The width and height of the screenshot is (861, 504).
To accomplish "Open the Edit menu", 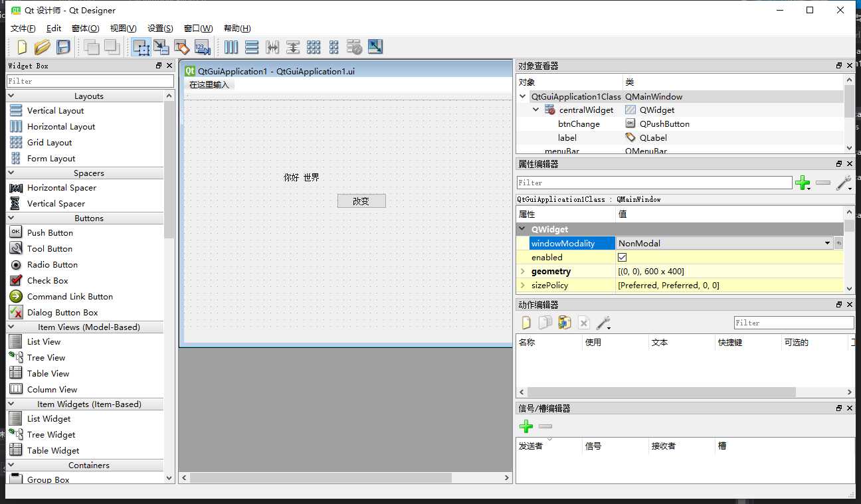I will [x=54, y=28].
